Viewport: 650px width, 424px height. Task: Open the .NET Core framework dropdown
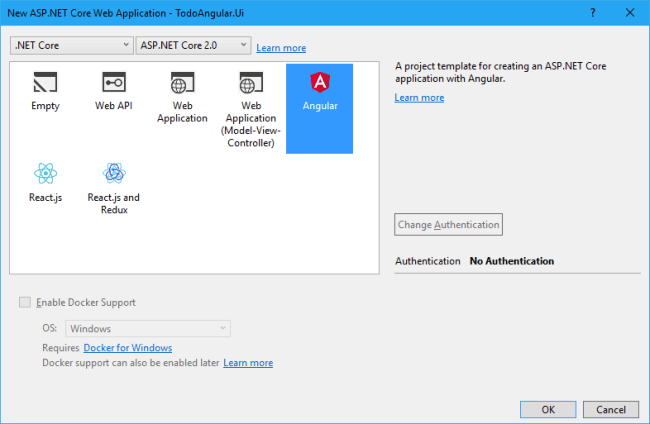pos(72,45)
